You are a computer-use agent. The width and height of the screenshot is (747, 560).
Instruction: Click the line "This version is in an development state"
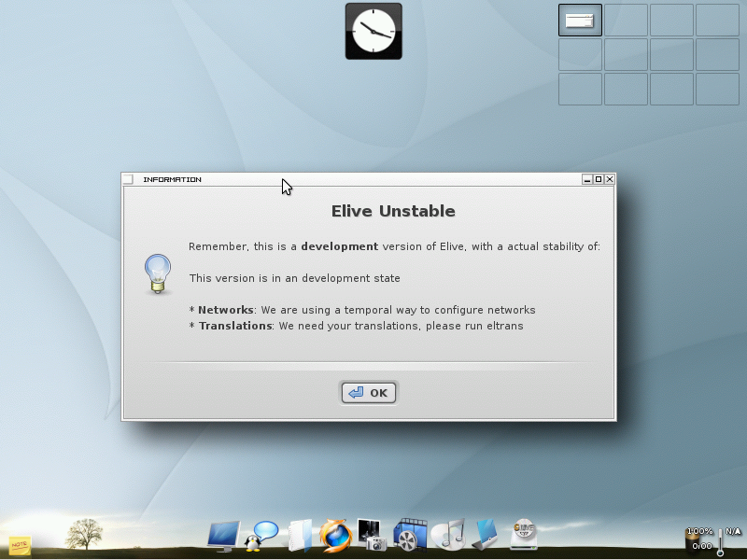(294, 278)
